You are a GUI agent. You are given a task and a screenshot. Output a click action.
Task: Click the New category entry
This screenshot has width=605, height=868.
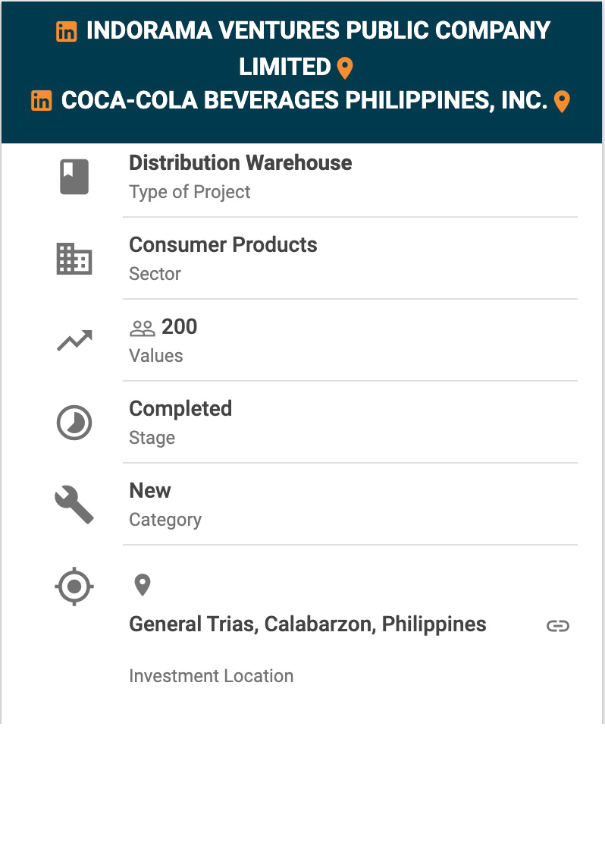click(x=150, y=491)
